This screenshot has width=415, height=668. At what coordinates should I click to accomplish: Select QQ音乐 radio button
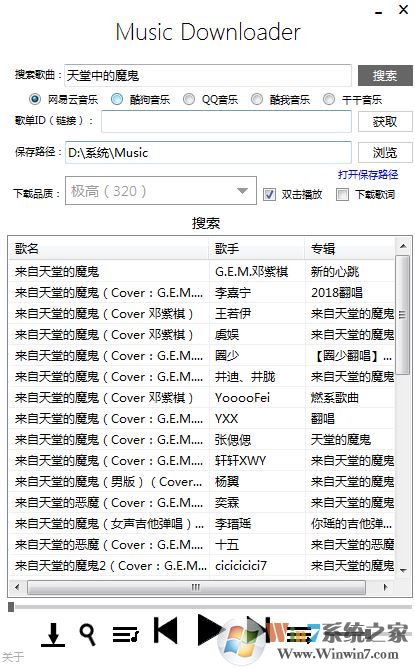189,99
